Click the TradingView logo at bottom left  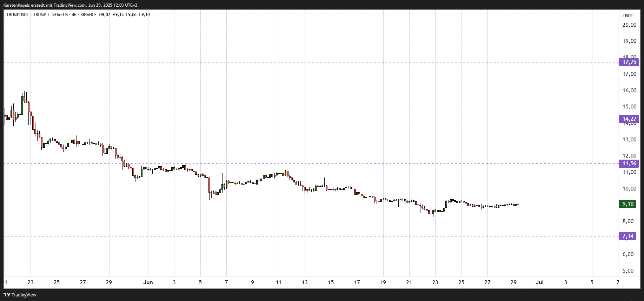pyautogui.click(x=20, y=295)
